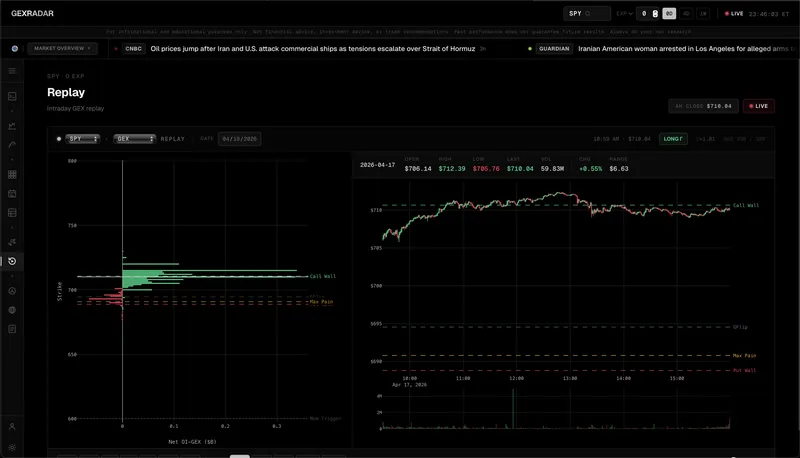
Task: Click the GEXRADAR logo
Action: pos(32,13)
